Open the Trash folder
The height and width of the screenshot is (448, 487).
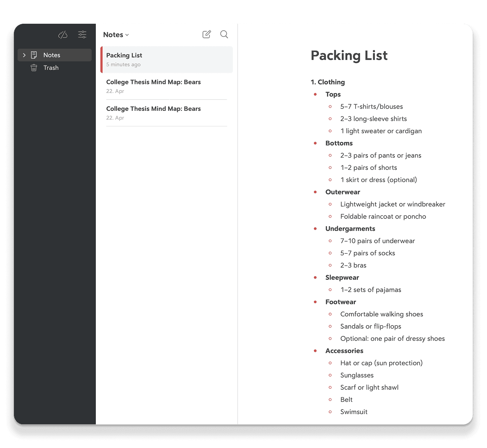tap(50, 68)
